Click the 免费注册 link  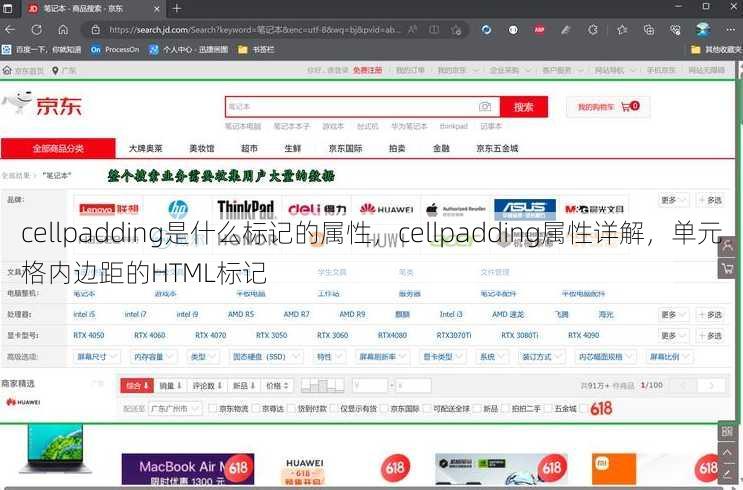pos(367,70)
